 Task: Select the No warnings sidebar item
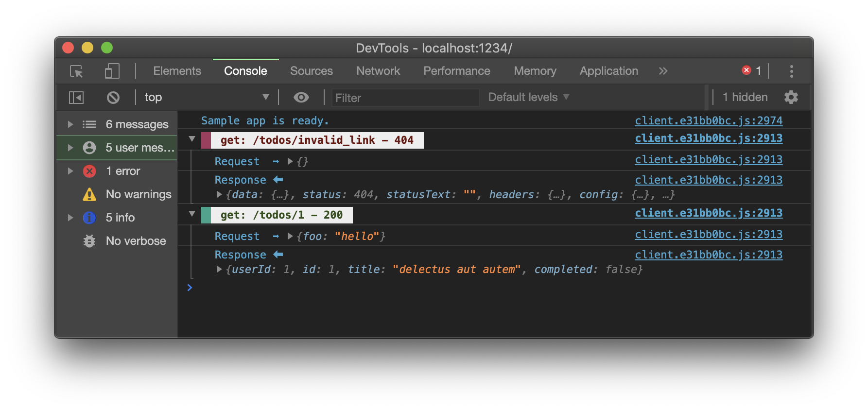tap(117, 194)
